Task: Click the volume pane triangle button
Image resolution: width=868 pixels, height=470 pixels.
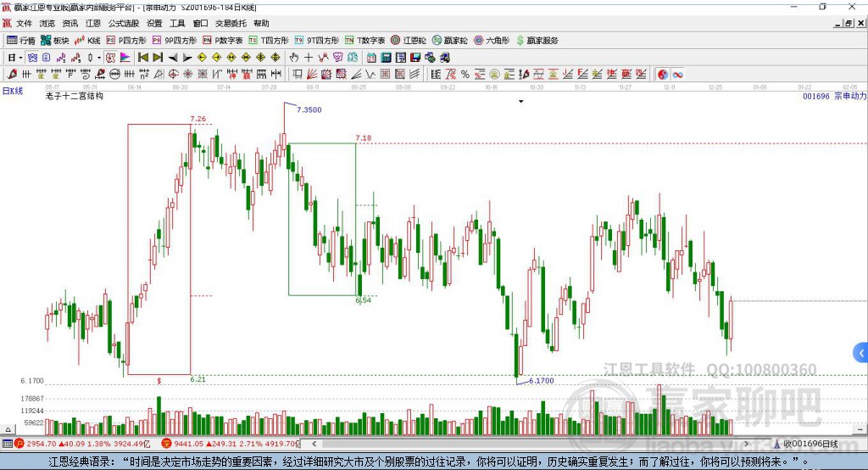Action: pos(8,429)
